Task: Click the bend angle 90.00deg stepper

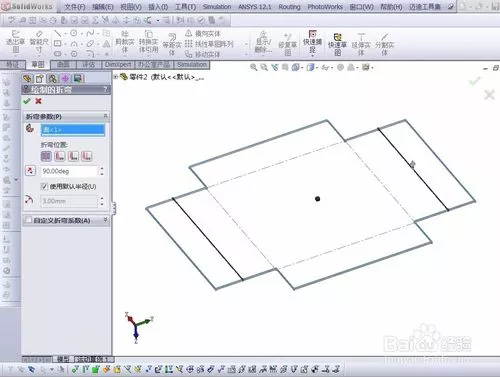Action: click(102, 171)
